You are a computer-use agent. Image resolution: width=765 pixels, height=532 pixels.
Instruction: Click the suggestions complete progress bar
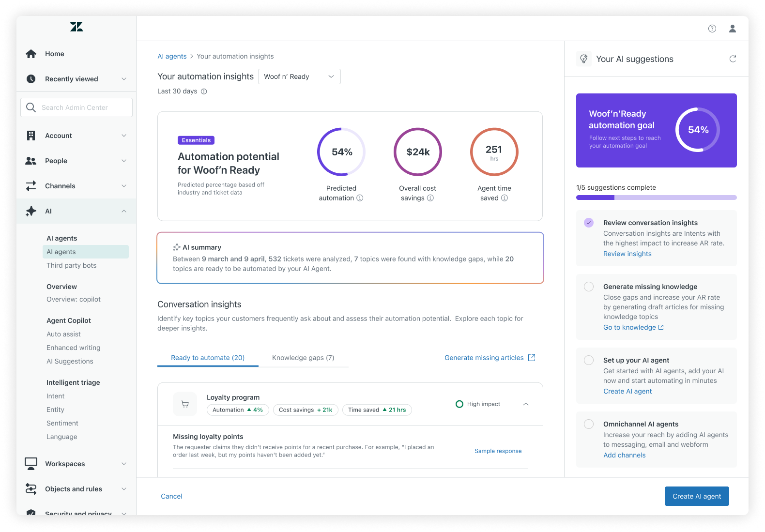coord(656,198)
